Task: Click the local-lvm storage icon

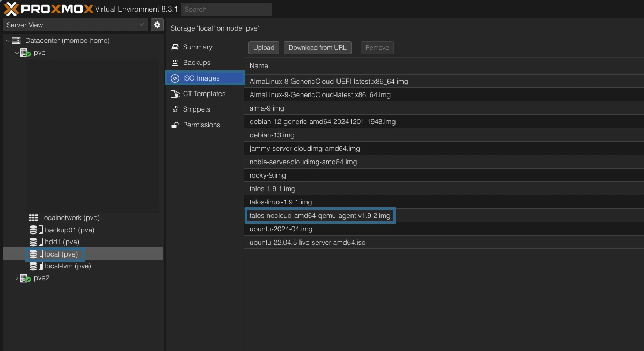Action: (x=36, y=266)
